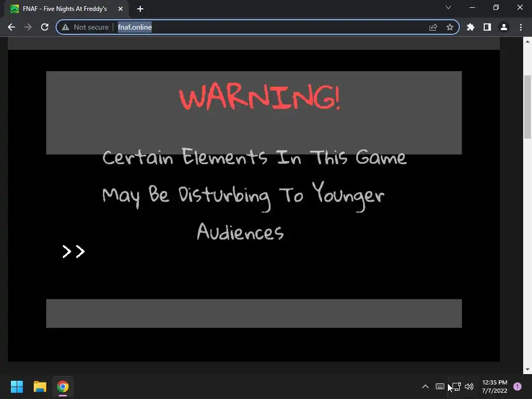The image size is (532, 399).
Task: Open the notification count badge
Action: tap(517, 387)
